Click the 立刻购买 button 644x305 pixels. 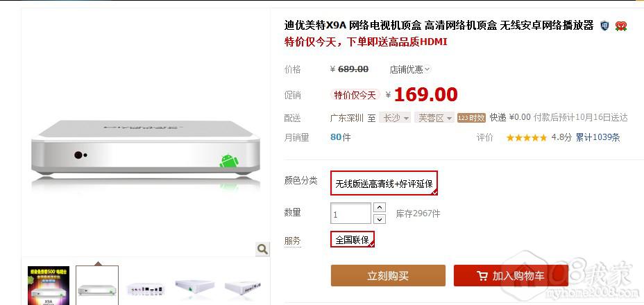(388, 275)
